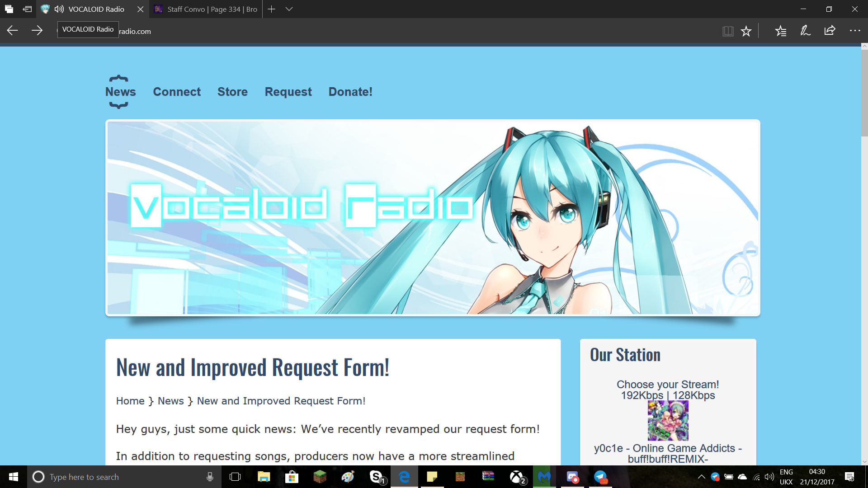The width and height of the screenshot is (868, 488).
Task: Click the Vocaloid Radio banner image
Action: pyautogui.click(x=433, y=218)
